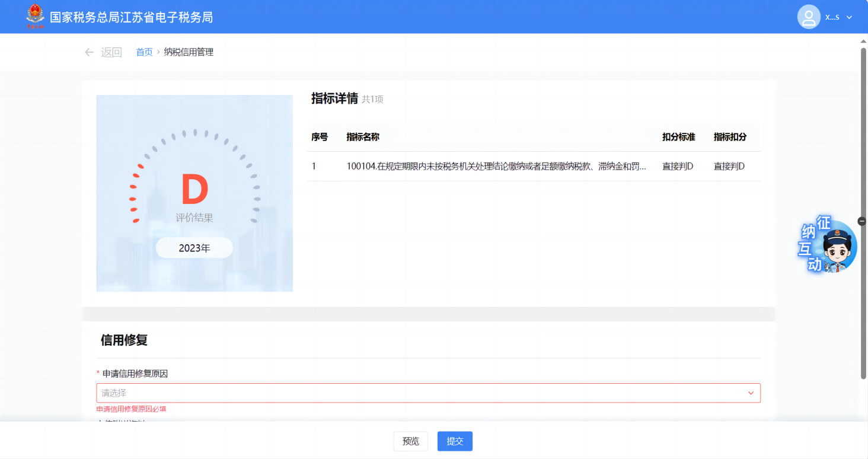This screenshot has width=868, height=459.
Task: Click the 扣分标准 column header
Action: (x=678, y=137)
